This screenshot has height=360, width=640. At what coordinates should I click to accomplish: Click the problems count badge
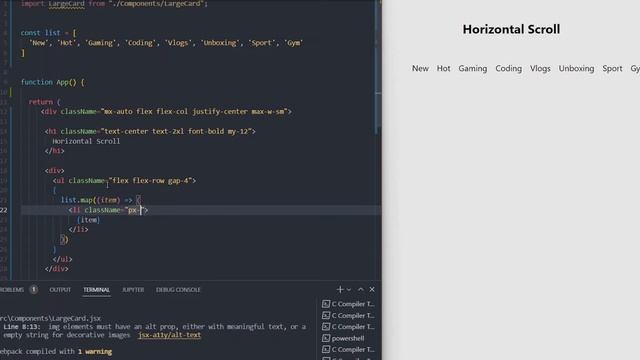[33, 289]
